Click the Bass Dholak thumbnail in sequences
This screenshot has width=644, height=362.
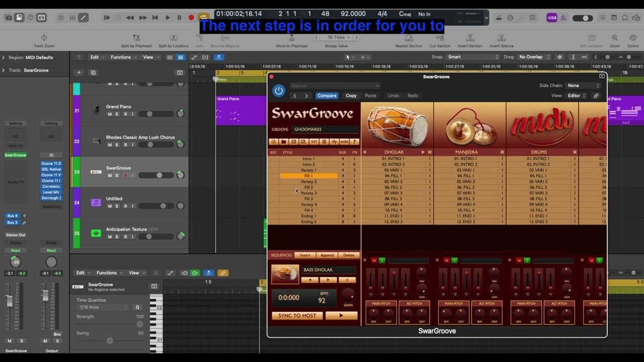coord(285,274)
